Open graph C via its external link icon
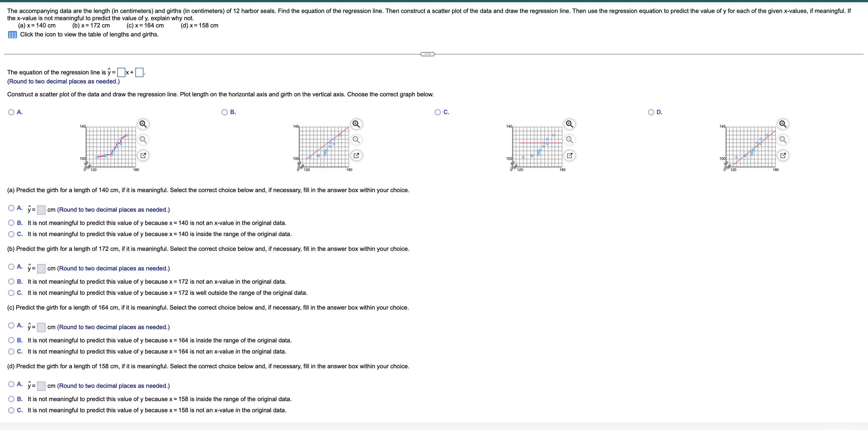 tap(569, 155)
